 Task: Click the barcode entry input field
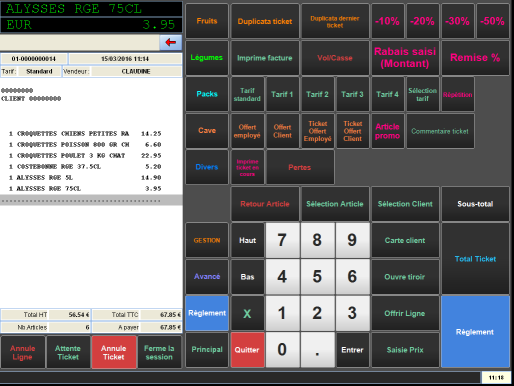point(80,42)
